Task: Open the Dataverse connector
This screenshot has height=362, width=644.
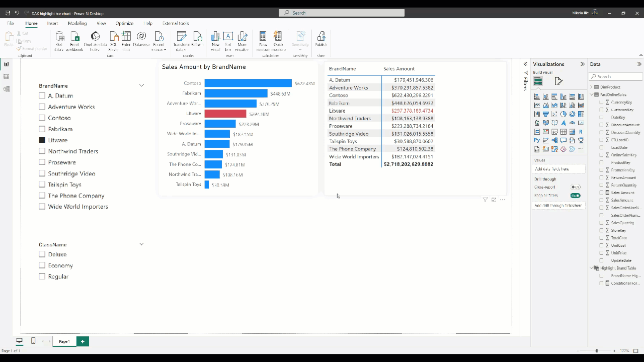Action: [141, 39]
